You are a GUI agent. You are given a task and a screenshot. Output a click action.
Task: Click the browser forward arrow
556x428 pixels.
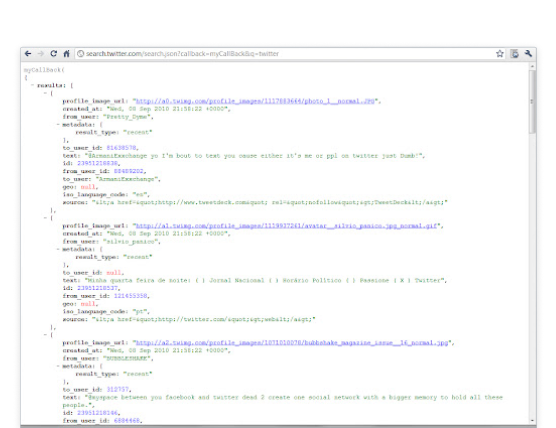pyautogui.click(x=41, y=54)
